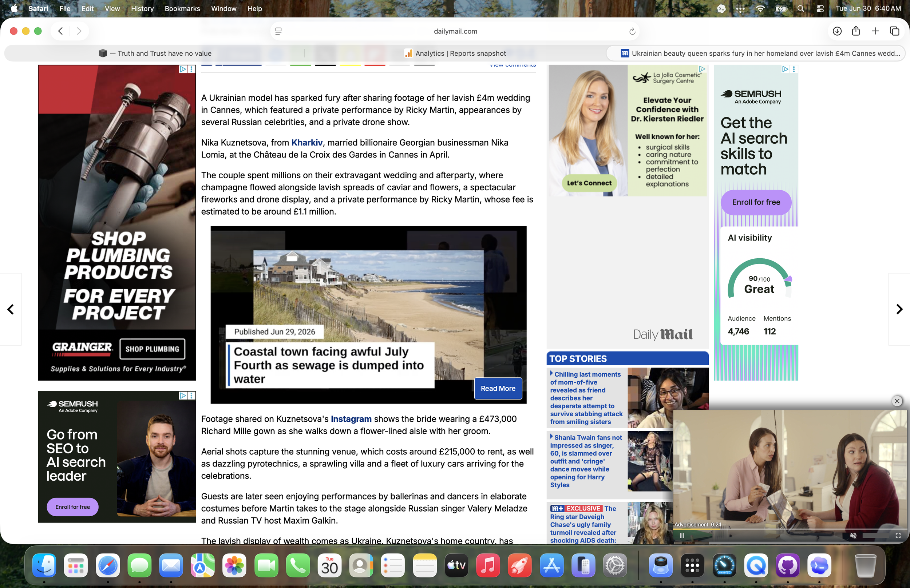
Task: Click the dailymail.com address field
Action: pyautogui.click(x=455, y=31)
